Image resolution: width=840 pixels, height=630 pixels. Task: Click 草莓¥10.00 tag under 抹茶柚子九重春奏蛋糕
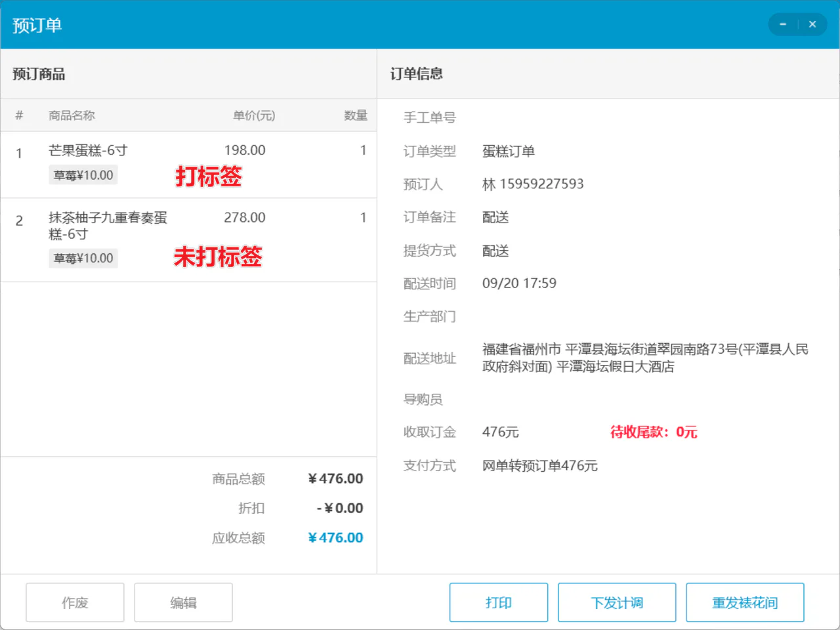[x=83, y=258]
